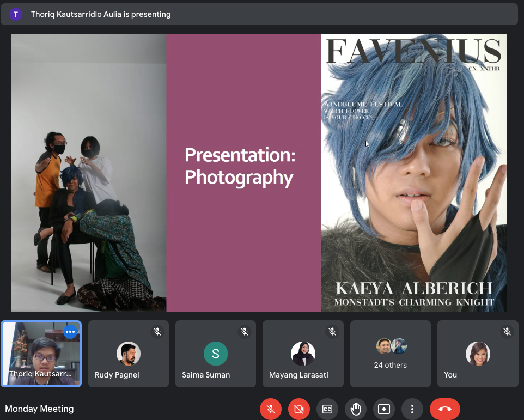Click the present screen button
The image size is (524, 420).
384,409
